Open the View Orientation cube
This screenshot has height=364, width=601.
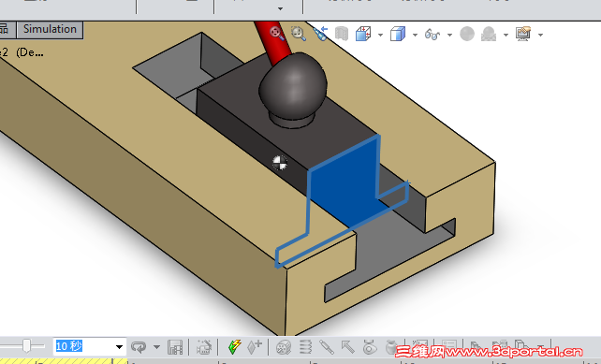coord(363,34)
